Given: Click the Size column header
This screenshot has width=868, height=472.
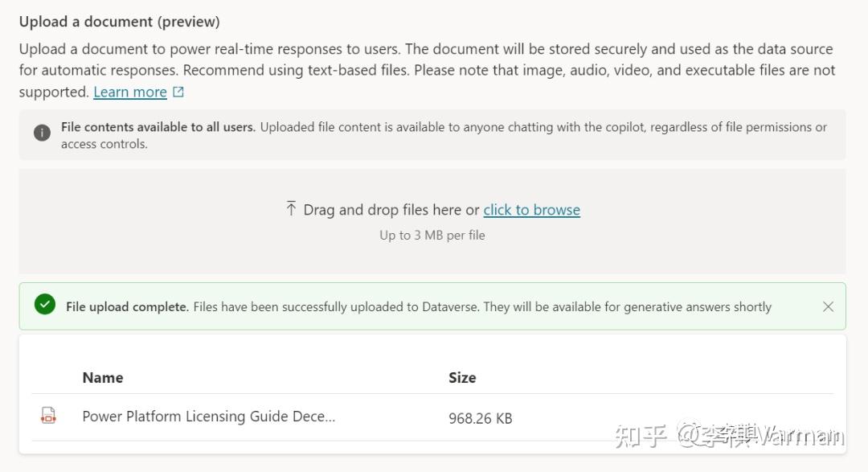Looking at the screenshot, I should tap(462, 377).
